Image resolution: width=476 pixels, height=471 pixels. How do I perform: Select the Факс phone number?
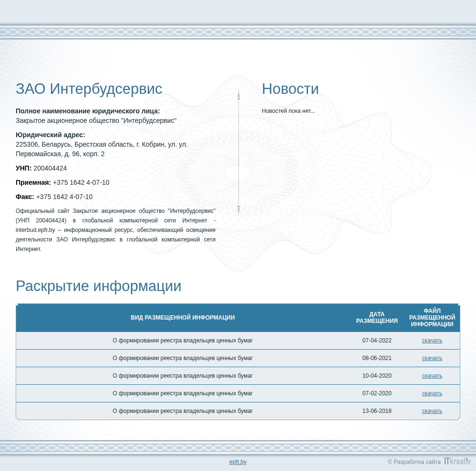pos(64,197)
